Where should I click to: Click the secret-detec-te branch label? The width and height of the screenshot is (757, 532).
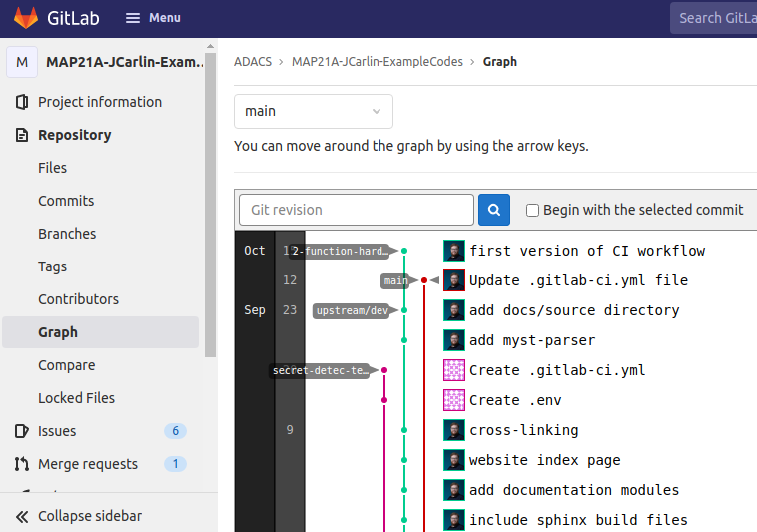pyautogui.click(x=321, y=370)
